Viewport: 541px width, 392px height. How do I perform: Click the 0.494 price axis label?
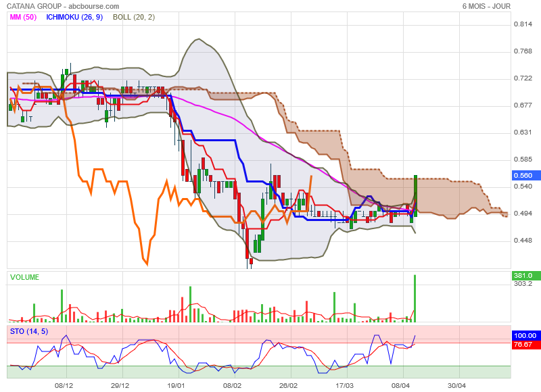pyautogui.click(x=523, y=214)
